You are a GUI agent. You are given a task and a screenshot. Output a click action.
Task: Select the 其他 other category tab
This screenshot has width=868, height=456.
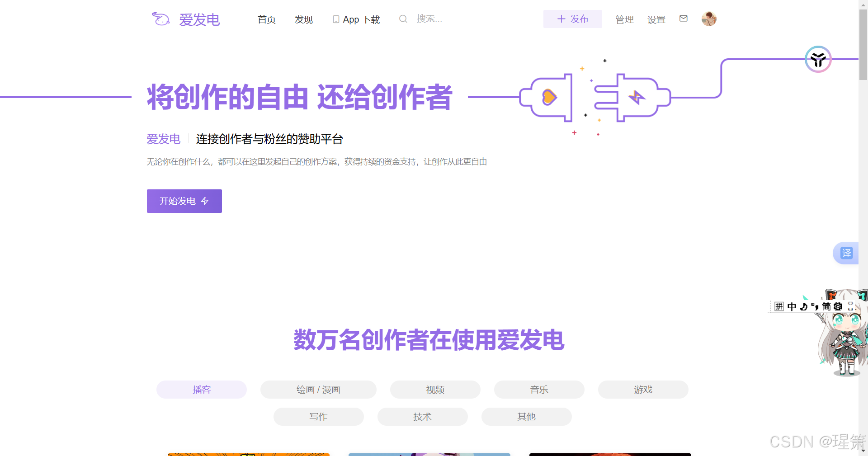click(x=527, y=417)
